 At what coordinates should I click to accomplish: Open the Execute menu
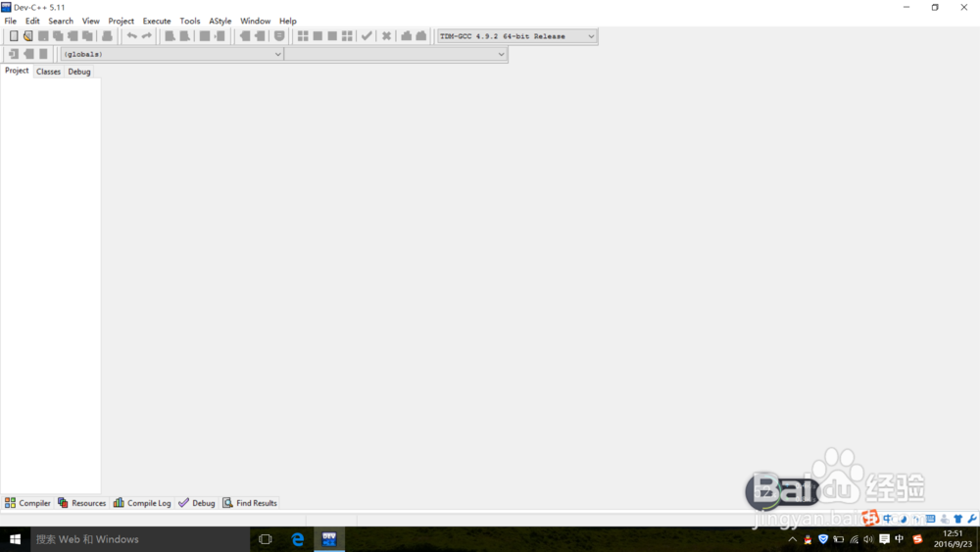156,21
